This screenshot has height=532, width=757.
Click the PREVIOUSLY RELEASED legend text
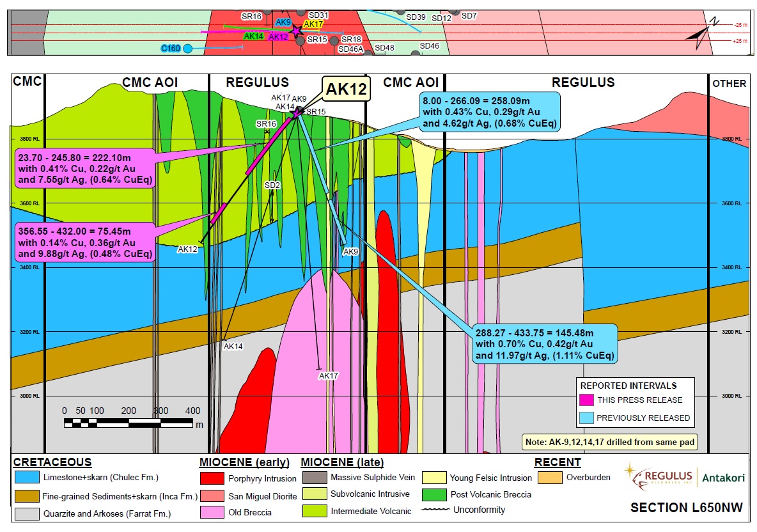(x=643, y=418)
